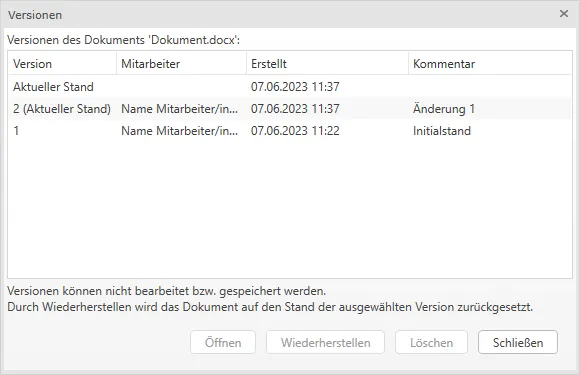Click the Öffnen button
Viewport: 580px width, 375px height.
pyautogui.click(x=223, y=342)
